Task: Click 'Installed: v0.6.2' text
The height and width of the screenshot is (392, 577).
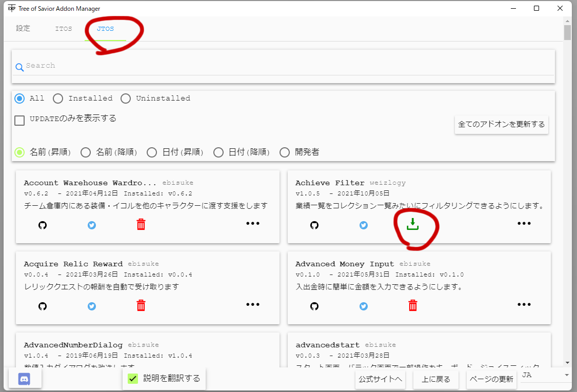Action: pos(158,193)
